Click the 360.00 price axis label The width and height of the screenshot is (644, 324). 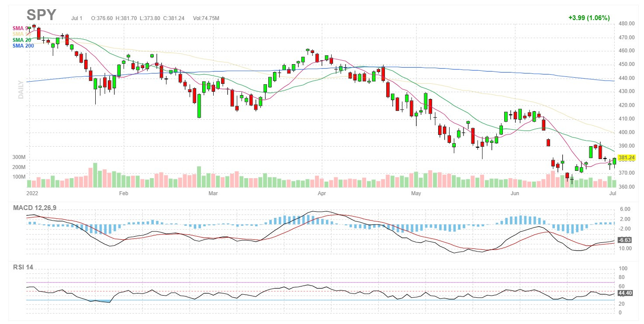(x=627, y=187)
